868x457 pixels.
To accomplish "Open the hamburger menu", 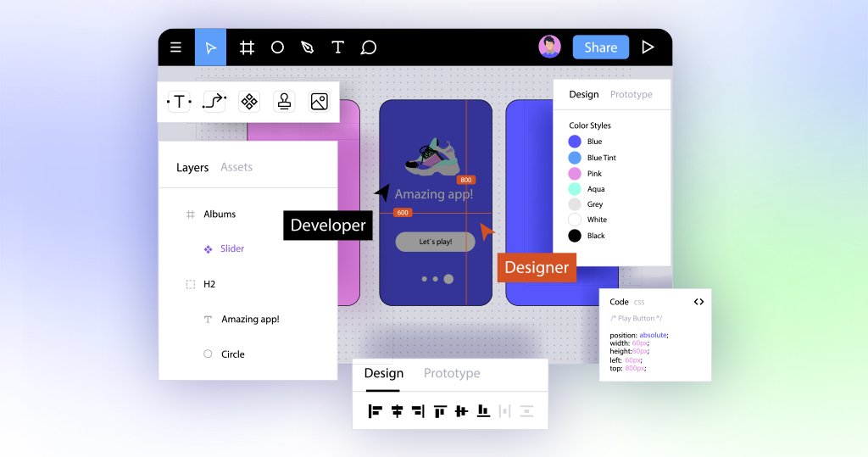I will pos(175,47).
